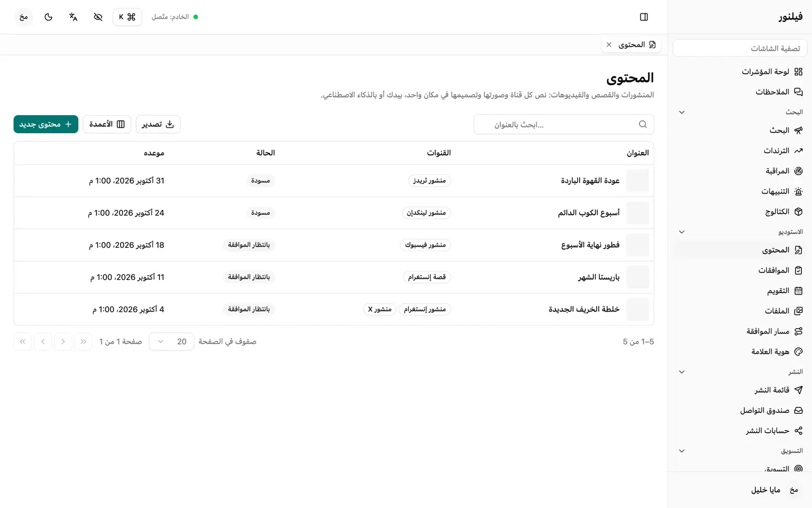Click منشور لينكدإن channel tag
This screenshot has height=508, width=812.
(426, 213)
